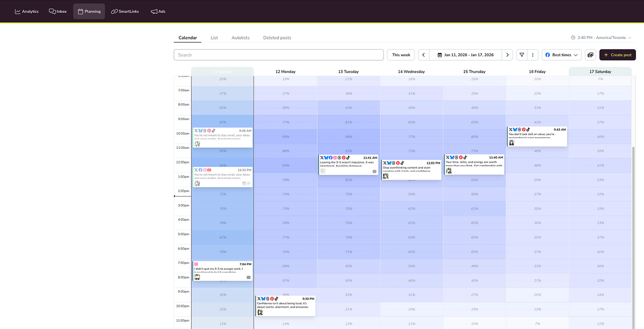
Task: Click the This week button
Action: pyautogui.click(x=400, y=54)
